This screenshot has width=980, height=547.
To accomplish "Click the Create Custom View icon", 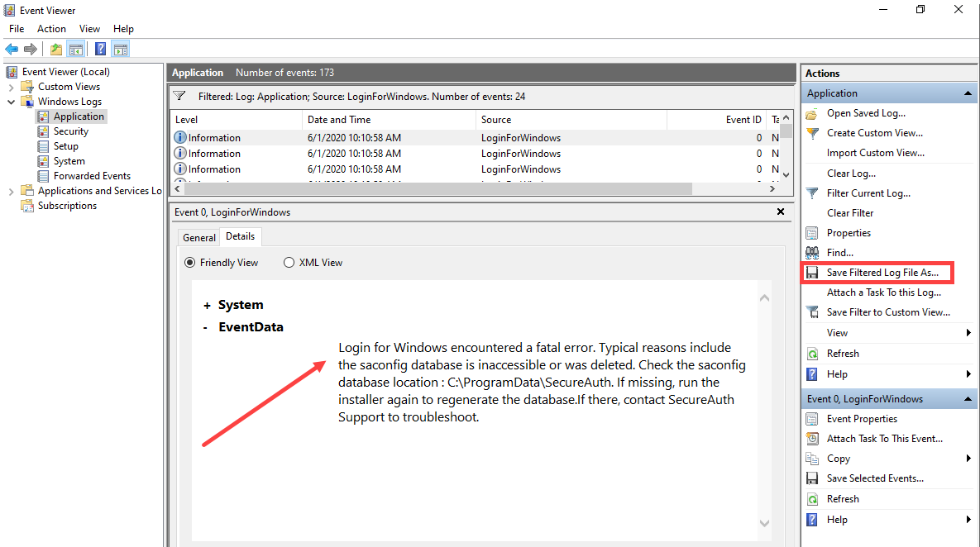I will (812, 133).
